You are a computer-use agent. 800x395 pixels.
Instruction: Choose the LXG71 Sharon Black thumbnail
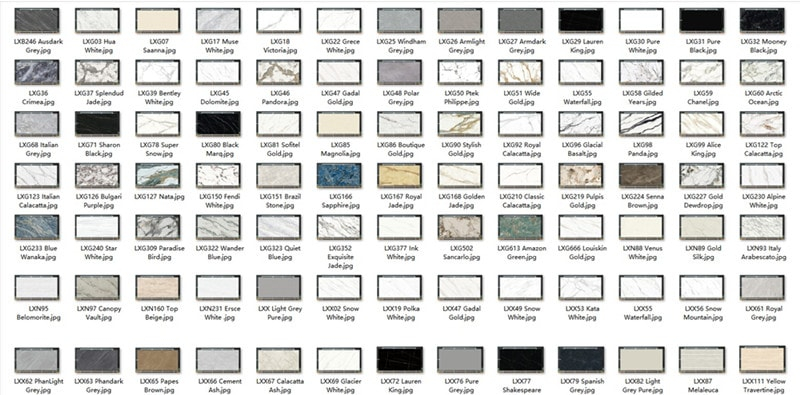coord(97,124)
